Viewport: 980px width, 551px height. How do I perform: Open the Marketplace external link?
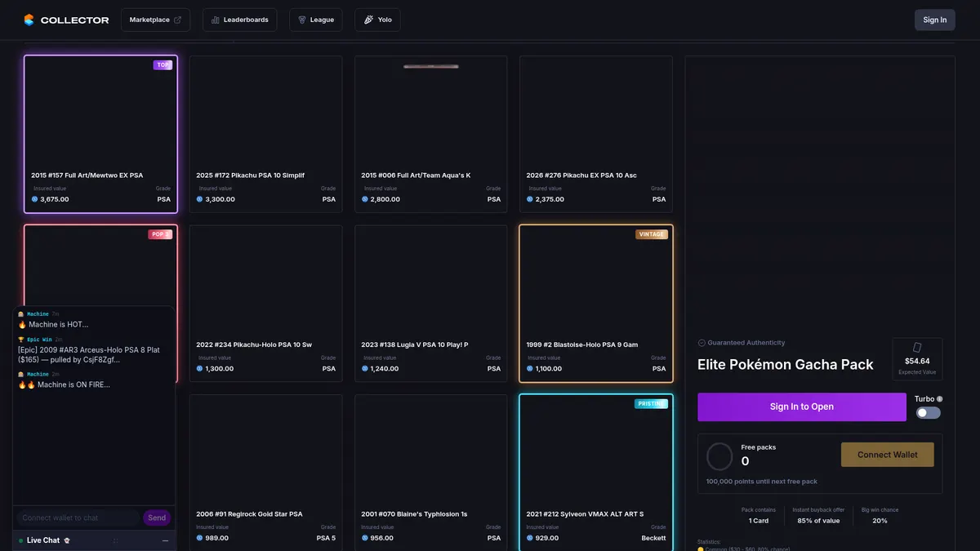[x=155, y=20]
